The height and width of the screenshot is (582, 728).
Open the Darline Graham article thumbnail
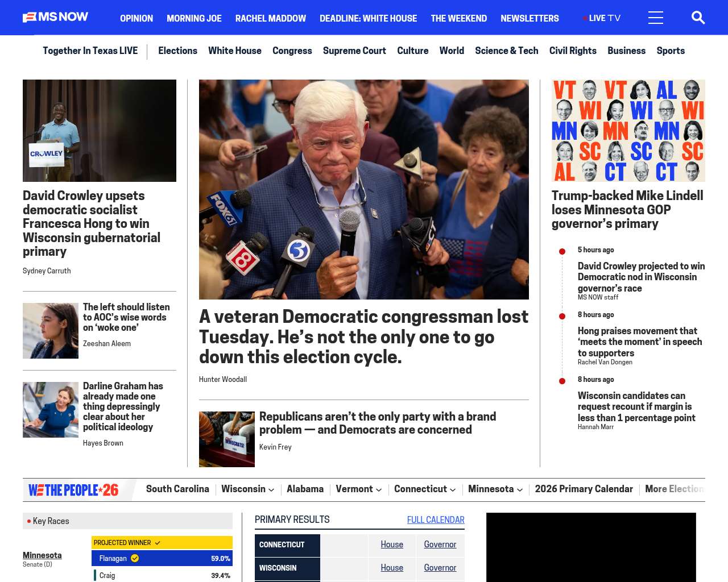pos(51,410)
